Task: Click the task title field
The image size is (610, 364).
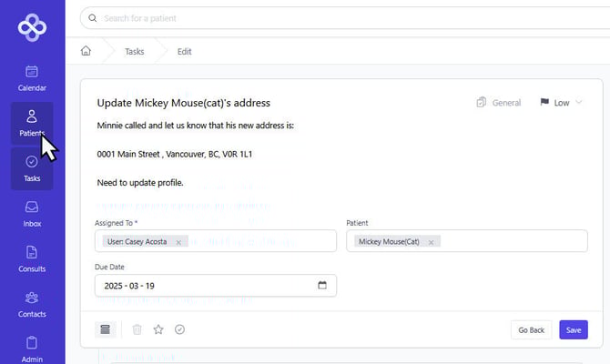Action: tap(184, 103)
